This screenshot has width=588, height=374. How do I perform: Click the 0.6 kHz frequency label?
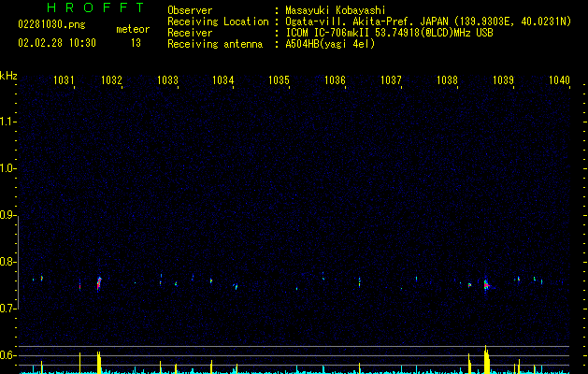point(7,355)
